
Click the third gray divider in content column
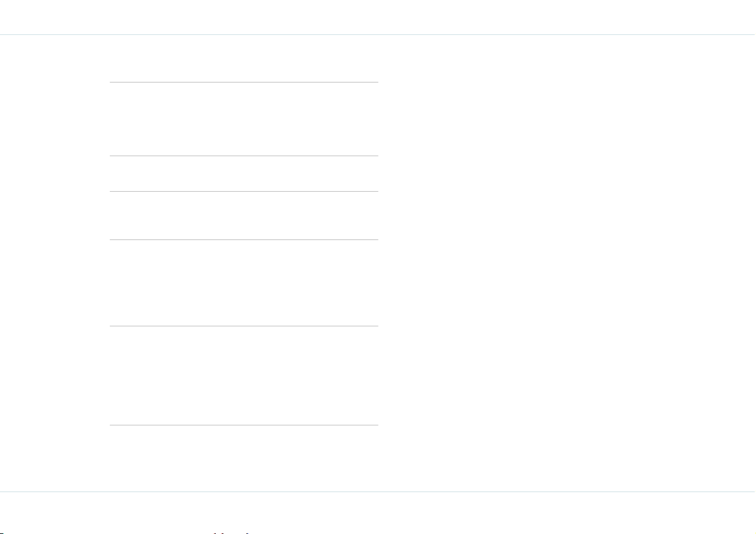(x=244, y=192)
